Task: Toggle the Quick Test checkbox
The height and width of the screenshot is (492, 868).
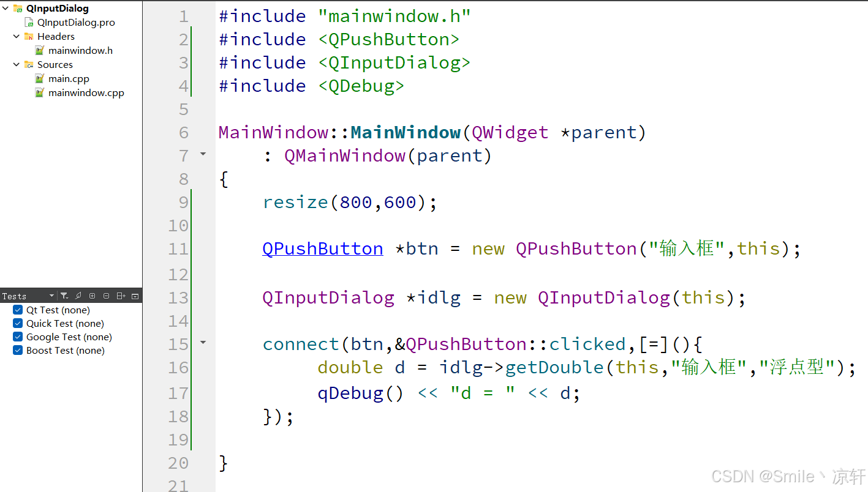Action: (x=18, y=323)
